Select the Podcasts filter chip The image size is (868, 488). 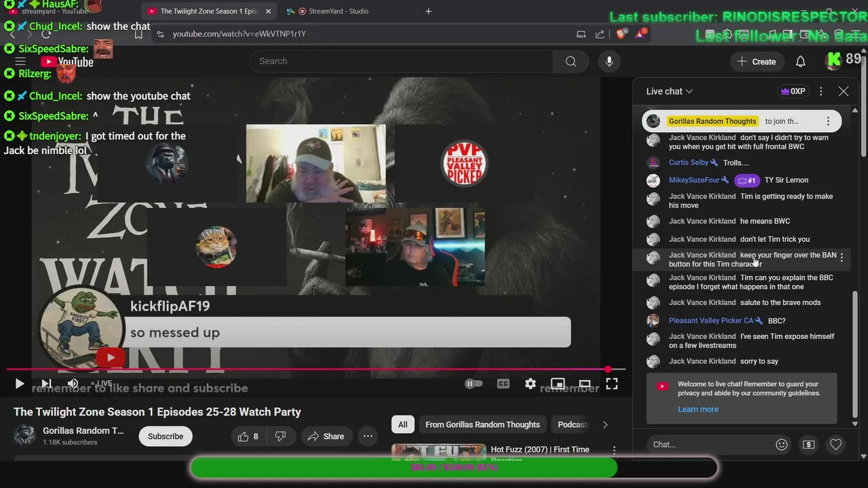coord(572,425)
